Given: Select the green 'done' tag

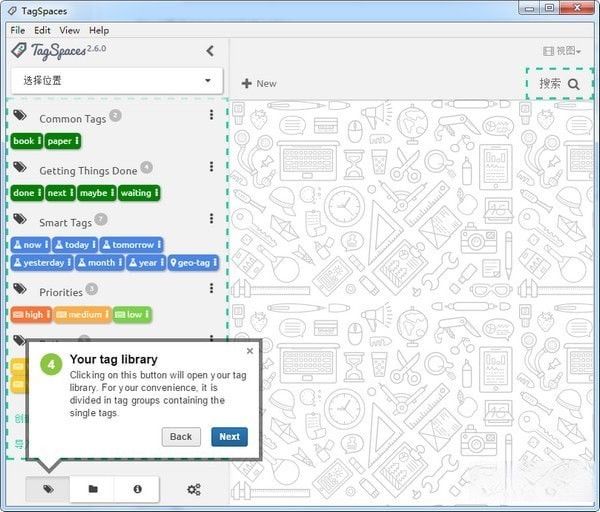Looking at the screenshot, I should (26, 193).
